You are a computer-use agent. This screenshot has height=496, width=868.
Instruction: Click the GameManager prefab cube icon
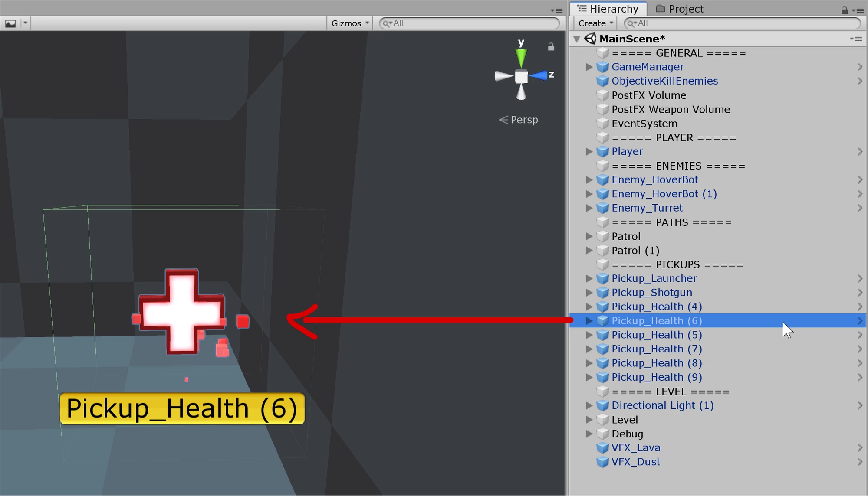pos(602,67)
